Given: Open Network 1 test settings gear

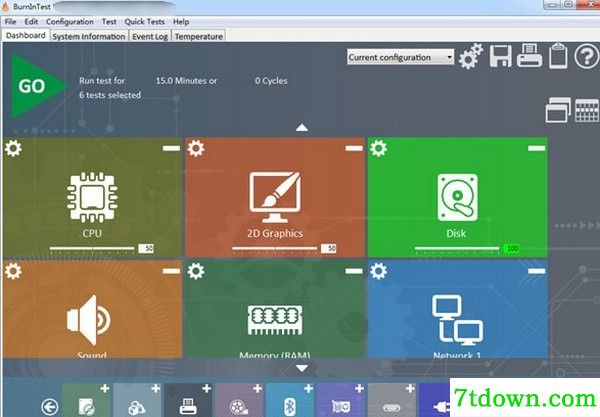Looking at the screenshot, I should click(x=378, y=271).
